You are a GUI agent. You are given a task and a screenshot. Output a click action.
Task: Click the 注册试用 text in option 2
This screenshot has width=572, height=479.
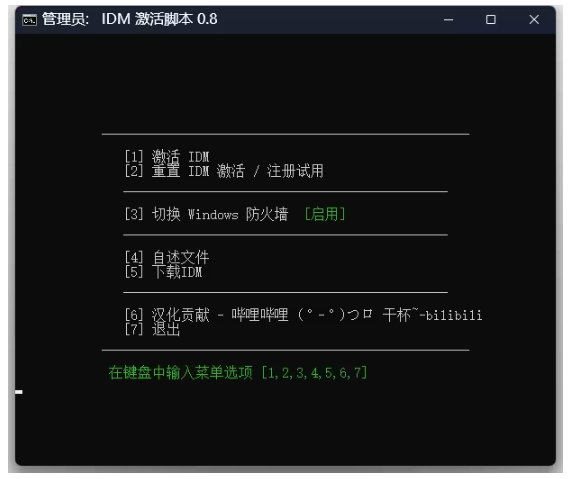pyautogui.click(x=295, y=171)
